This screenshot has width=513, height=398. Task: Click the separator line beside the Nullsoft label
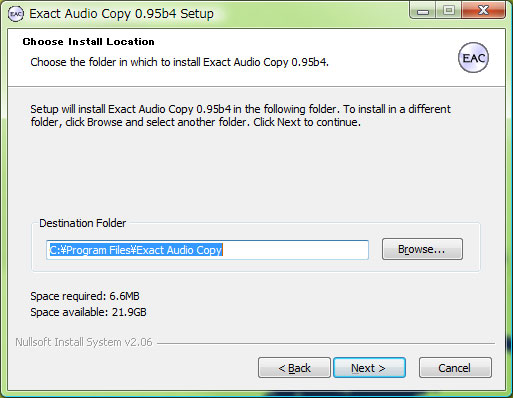point(326,343)
